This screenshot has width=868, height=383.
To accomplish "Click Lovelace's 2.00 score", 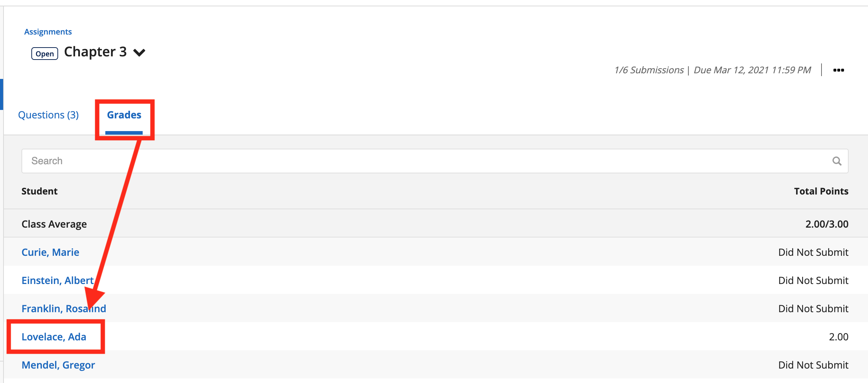I will (838, 337).
